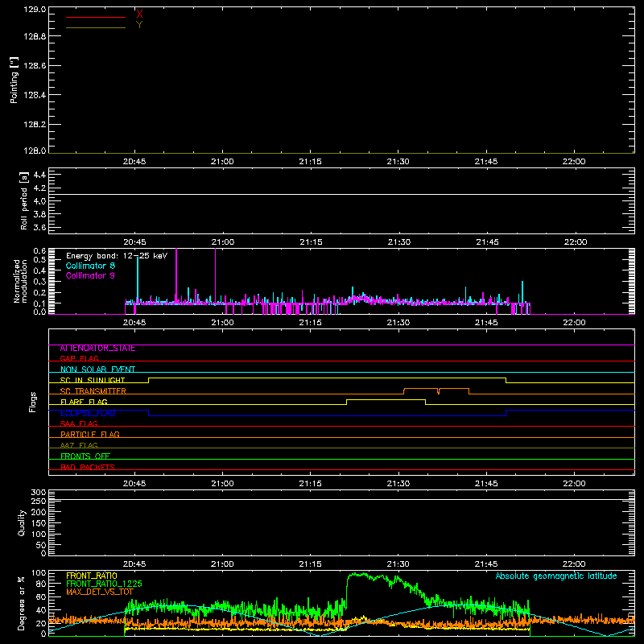Select the X legend label
Screen dimensions: 644x644
pos(139,14)
